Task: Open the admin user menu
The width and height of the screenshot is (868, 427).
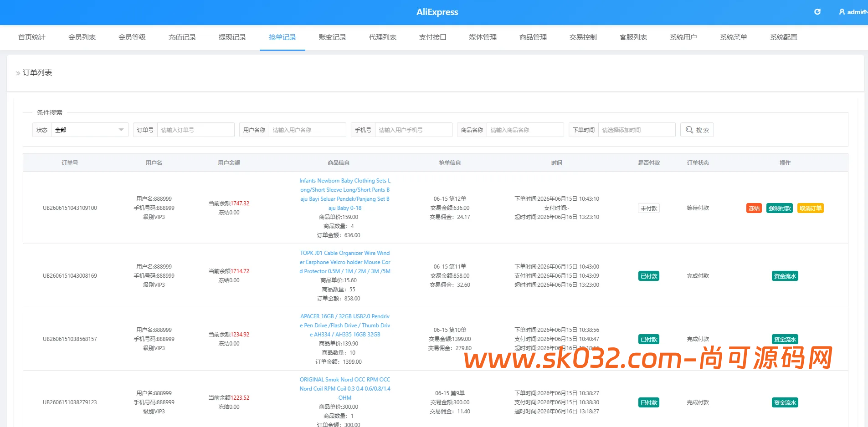Action: click(853, 12)
